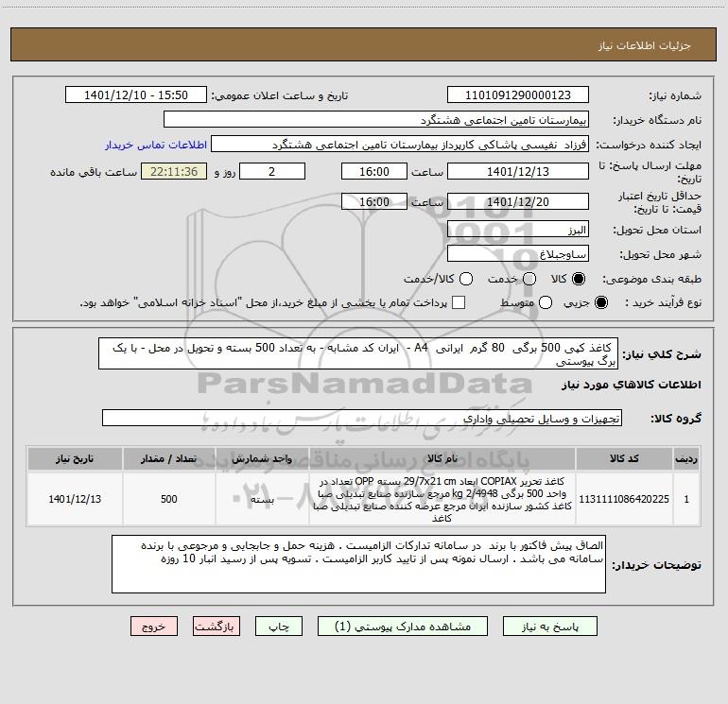
Task: Click the پاسخ به نیاز button
Action: pyautogui.click(x=549, y=627)
